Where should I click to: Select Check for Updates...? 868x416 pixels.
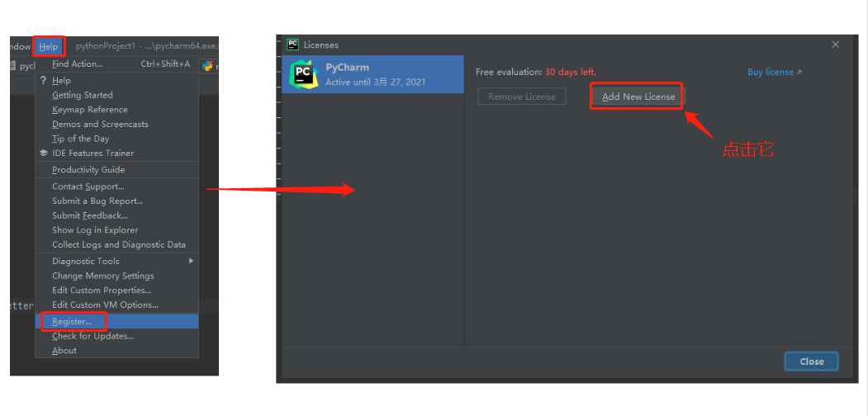(116, 336)
